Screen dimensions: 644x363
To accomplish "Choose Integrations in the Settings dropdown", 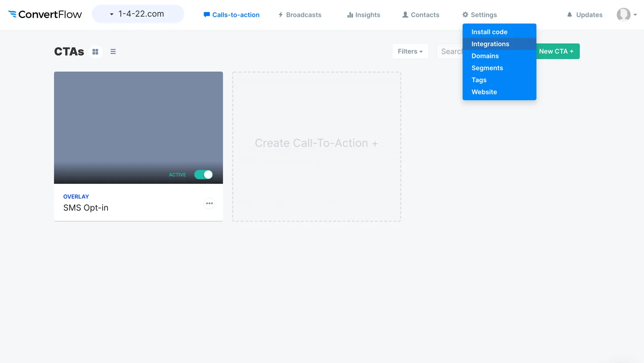I will pos(499,44).
